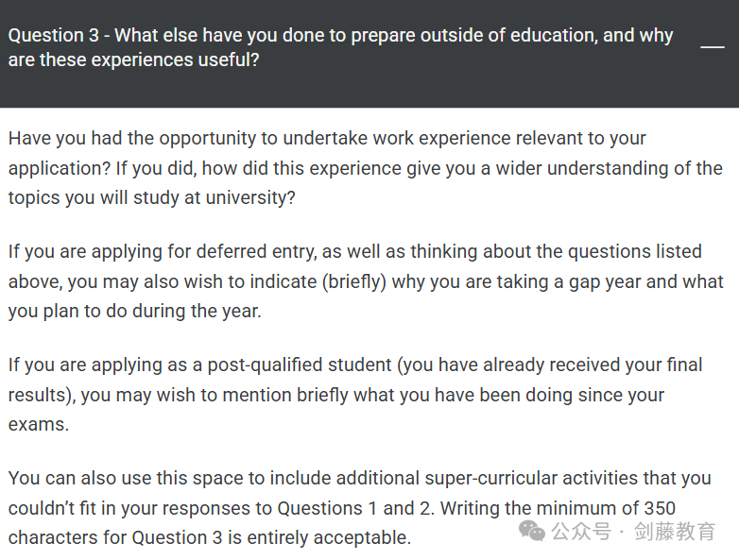Collapse Question 3 using the dash icon
Image resolution: width=739 pixels, height=560 pixels.
[713, 47]
